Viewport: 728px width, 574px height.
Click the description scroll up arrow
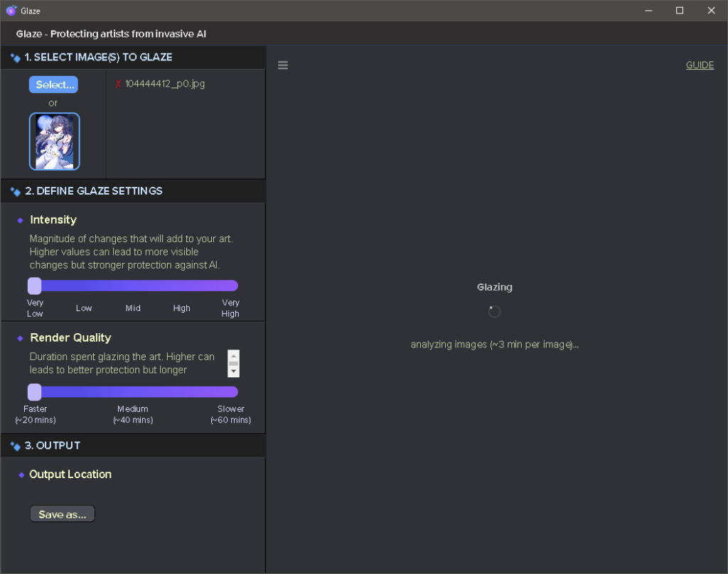(233, 356)
